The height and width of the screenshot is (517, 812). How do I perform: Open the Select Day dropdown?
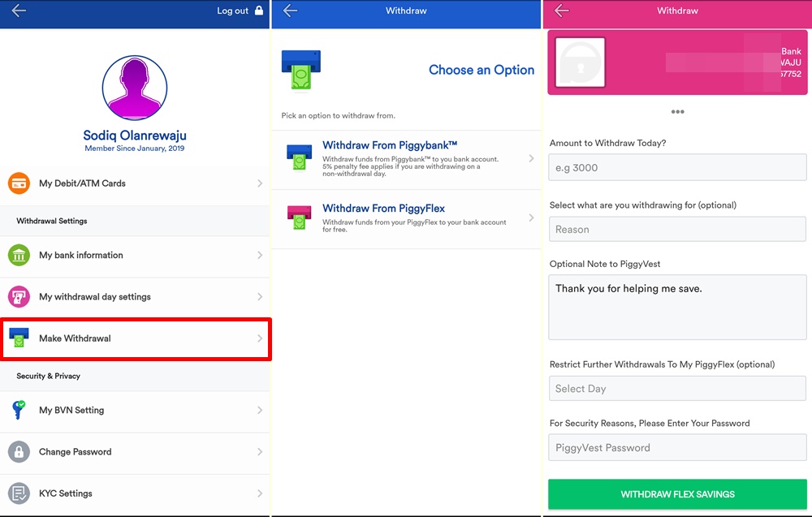point(677,388)
